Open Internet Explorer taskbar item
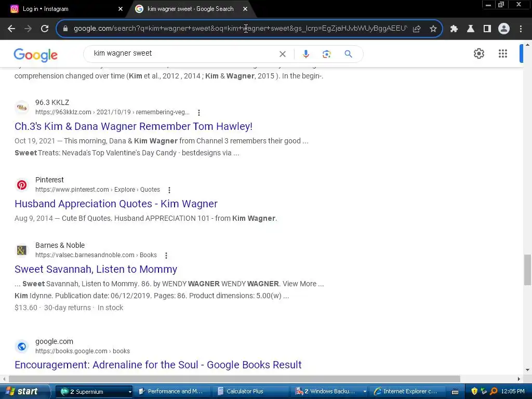Image resolution: width=532 pixels, height=399 pixels. point(408,391)
